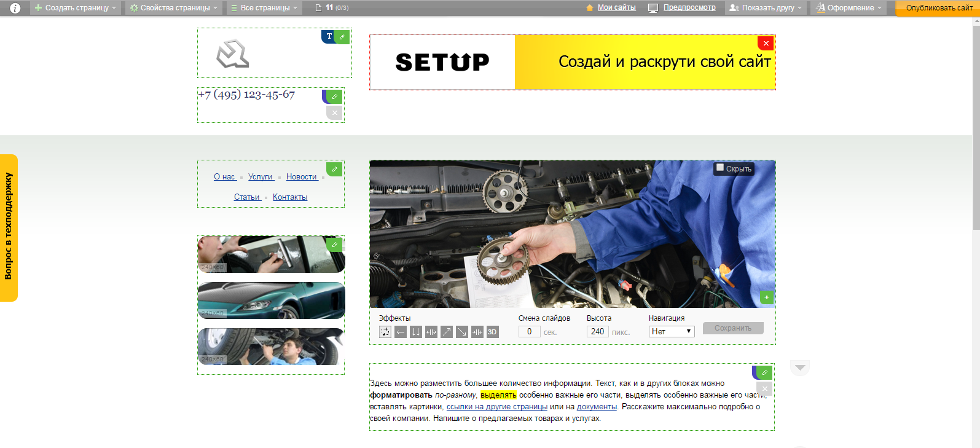The width and height of the screenshot is (980, 448).
Task: Click the highlighted word выделять
Action: [498, 395]
